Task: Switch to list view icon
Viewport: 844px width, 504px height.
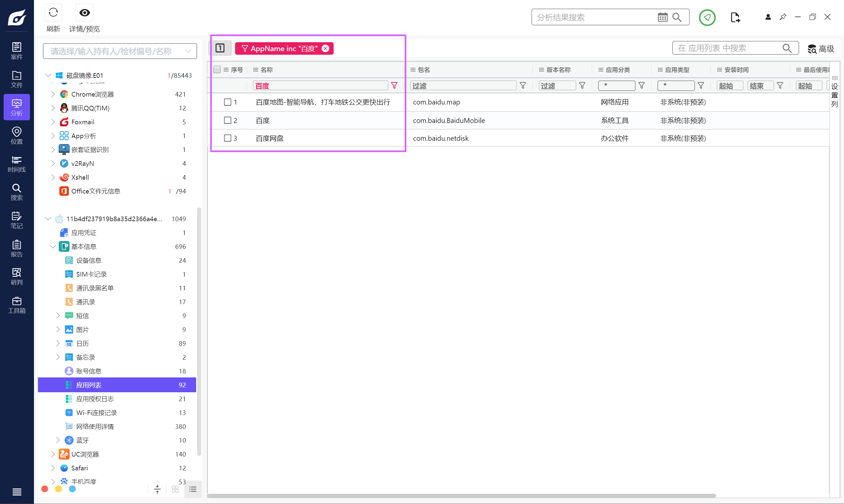Action: (193, 489)
